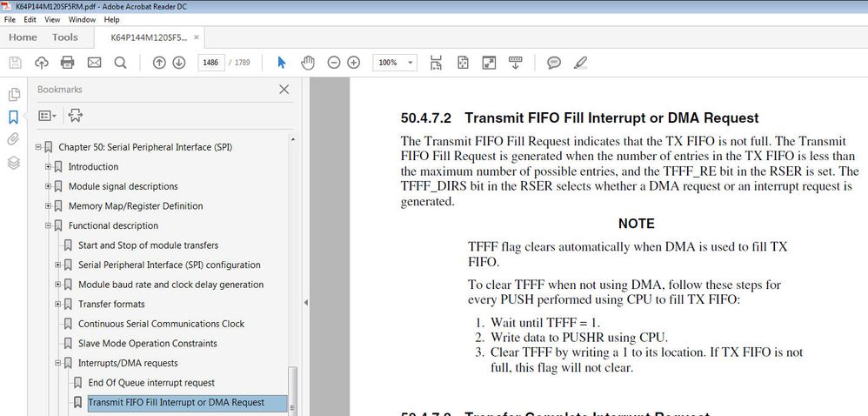Expand Module baud rate bookmark
The width and height of the screenshot is (868, 416).
click(58, 285)
